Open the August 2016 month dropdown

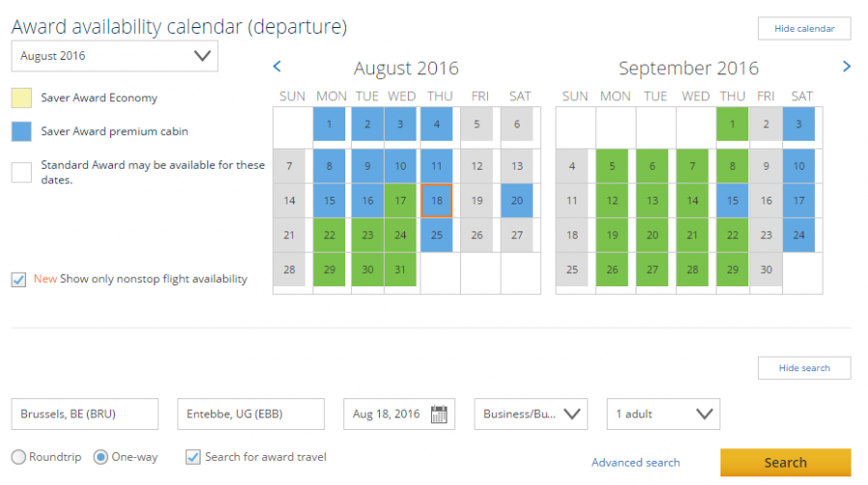[x=115, y=56]
